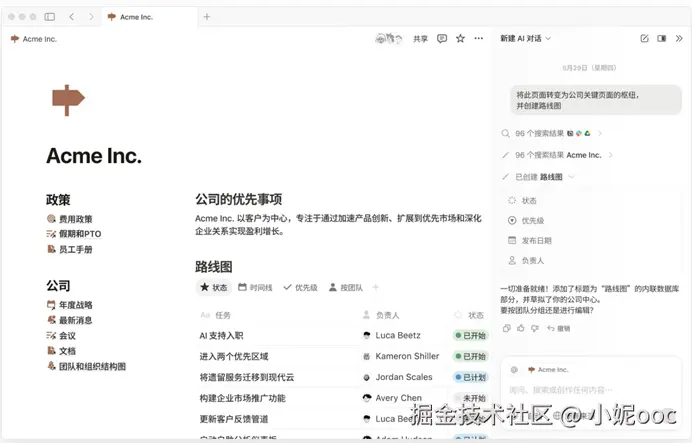
Task: Open the 将遗留服务迁移到现代云 task
Action: coord(247,377)
